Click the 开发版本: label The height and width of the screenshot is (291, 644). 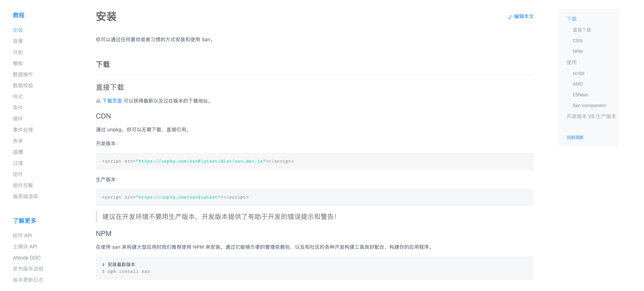(107, 143)
